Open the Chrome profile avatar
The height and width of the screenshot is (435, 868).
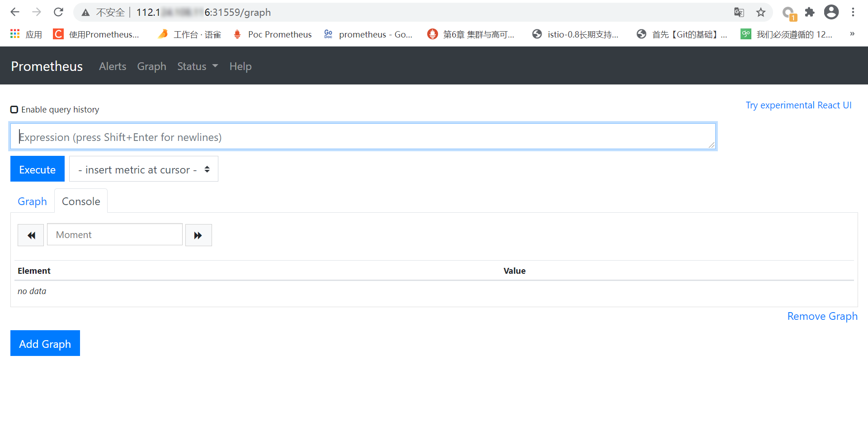(x=831, y=12)
